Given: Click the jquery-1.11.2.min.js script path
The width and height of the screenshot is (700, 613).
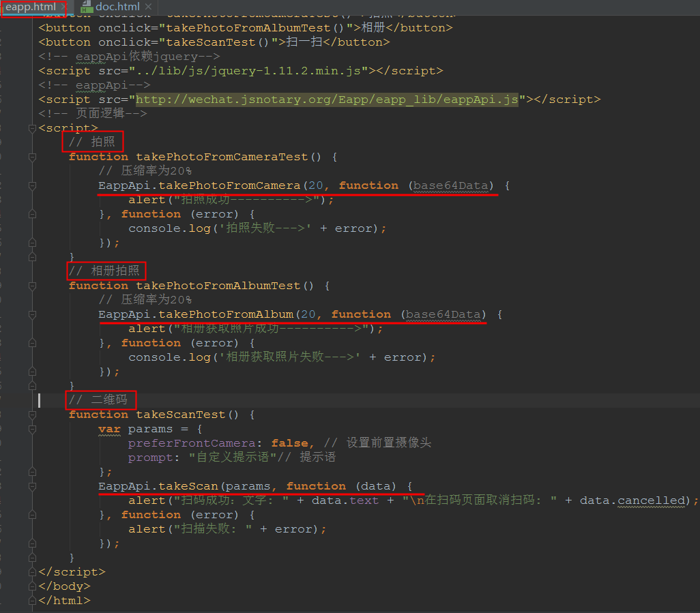Looking at the screenshot, I should 248,71.
